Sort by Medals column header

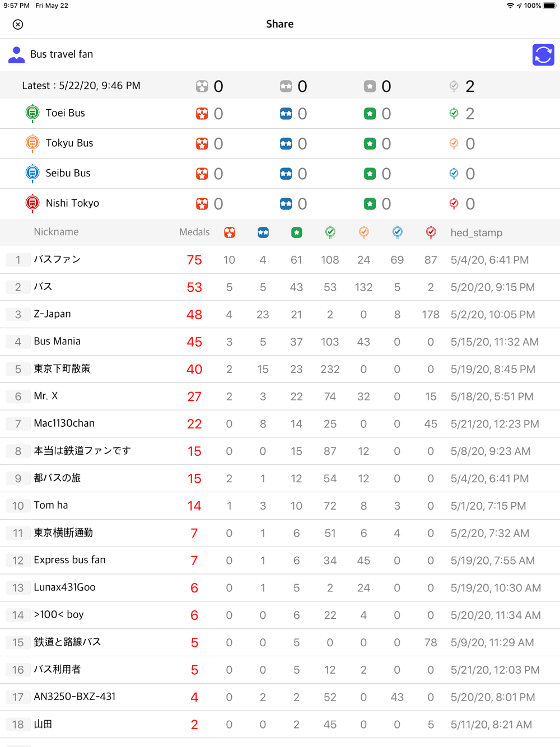coord(194,232)
